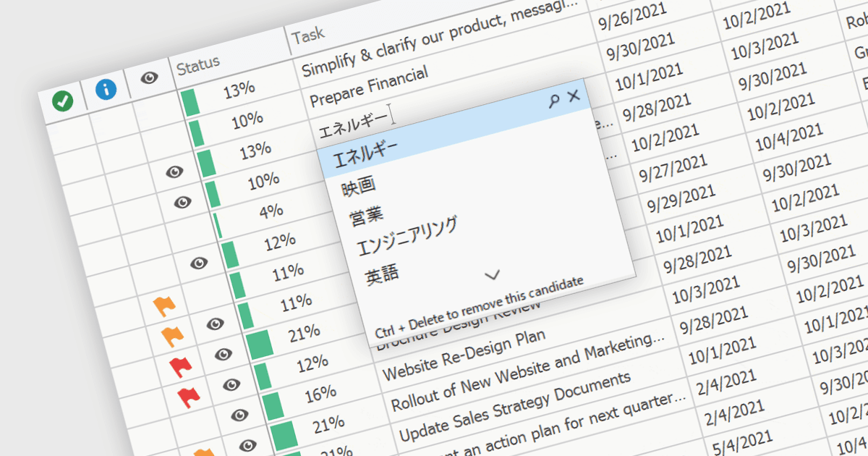Click the red flag beside the 16% row

[188, 395]
